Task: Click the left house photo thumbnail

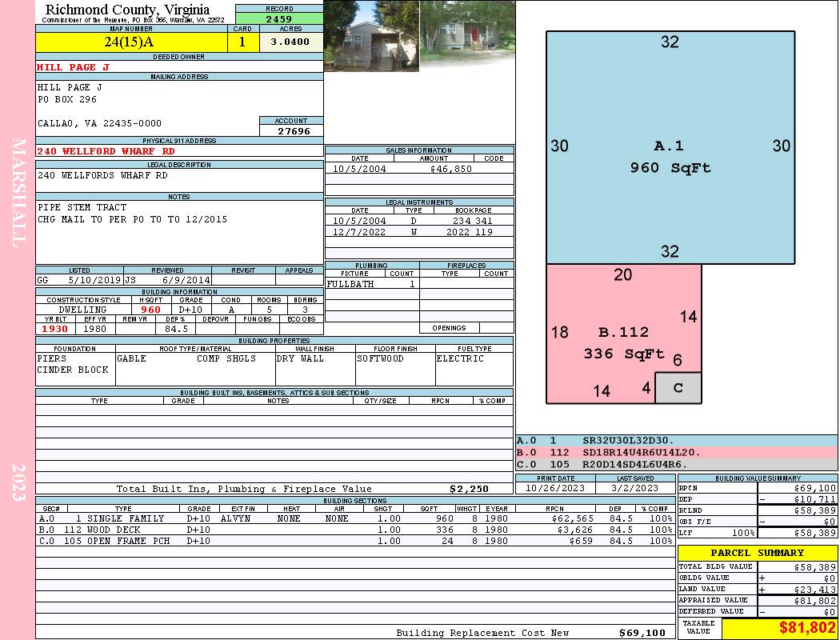Action: pos(372,36)
